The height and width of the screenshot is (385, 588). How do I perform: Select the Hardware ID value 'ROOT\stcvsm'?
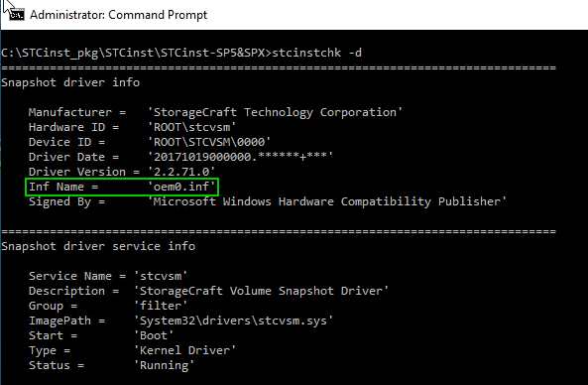192,127
